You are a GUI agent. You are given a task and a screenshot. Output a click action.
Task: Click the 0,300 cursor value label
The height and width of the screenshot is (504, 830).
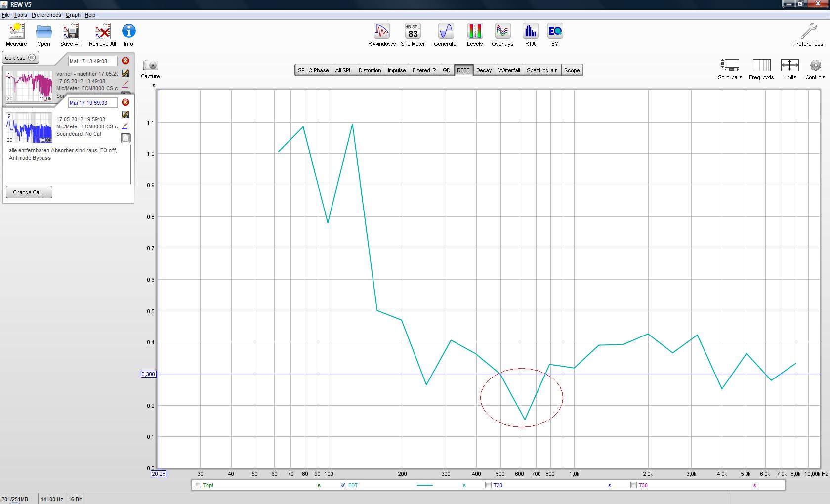click(148, 374)
